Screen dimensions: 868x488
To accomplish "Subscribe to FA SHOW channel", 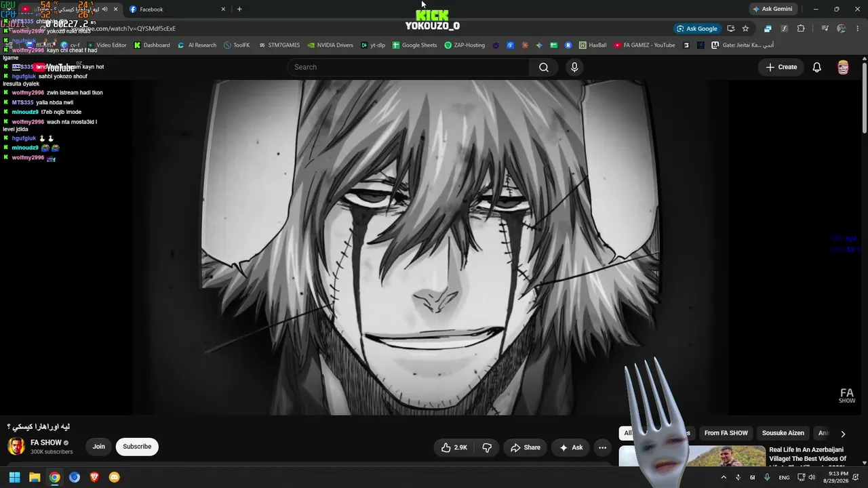I will coord(137,447).
